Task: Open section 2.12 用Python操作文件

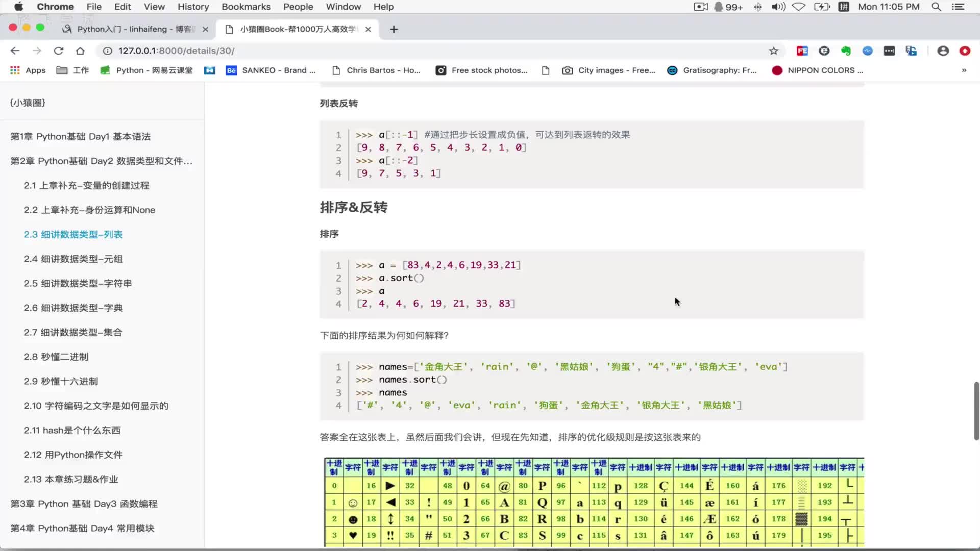Action: (x=73, y=455)
